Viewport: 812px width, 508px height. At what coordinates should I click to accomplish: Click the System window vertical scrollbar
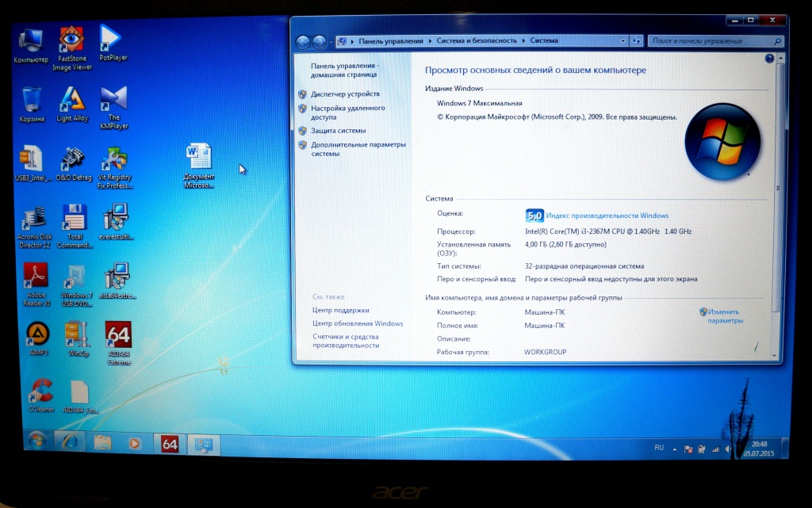(778, 186)
